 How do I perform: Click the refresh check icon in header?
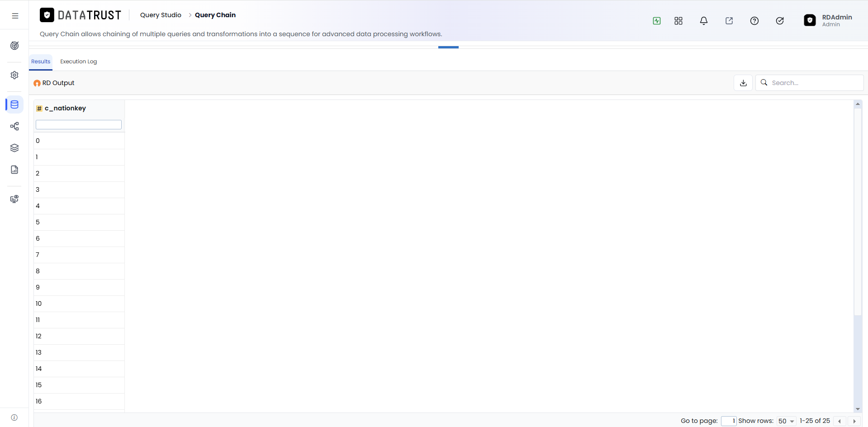780,21
